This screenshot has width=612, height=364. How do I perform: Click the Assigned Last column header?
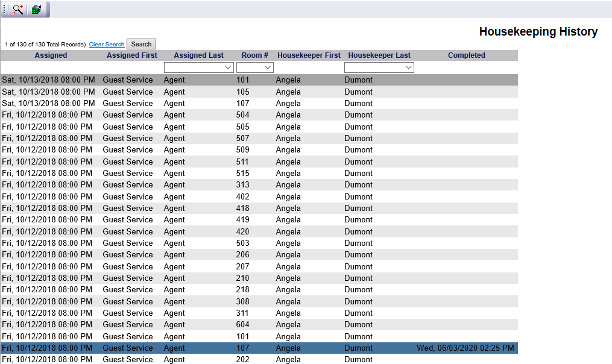[198, 55]
